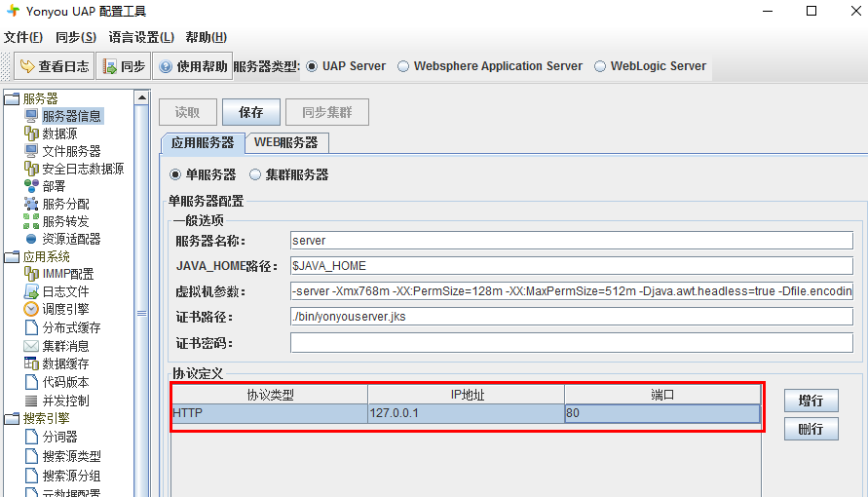Switch to the 应用服务器 tab
Image resolution: width=868 pixels, height=497 pixels.
[x=203, y=143]
